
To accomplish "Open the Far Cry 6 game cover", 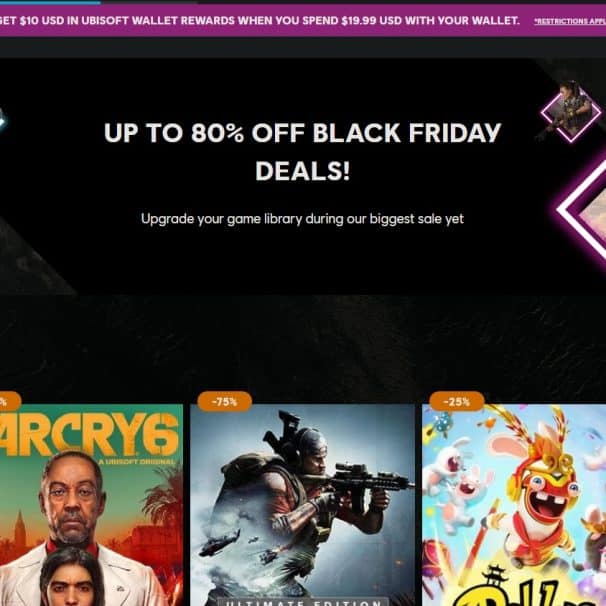I will [x=91, y=505].
